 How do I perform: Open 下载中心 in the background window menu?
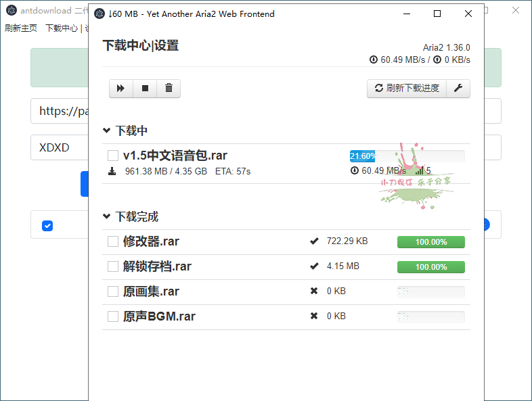[62, 28]
